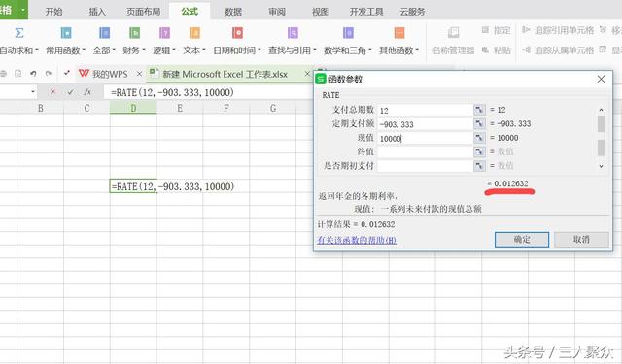Switch to the 插入 ribbon tab
Viewport: 622px width, 364px height.
pos(97,12)
